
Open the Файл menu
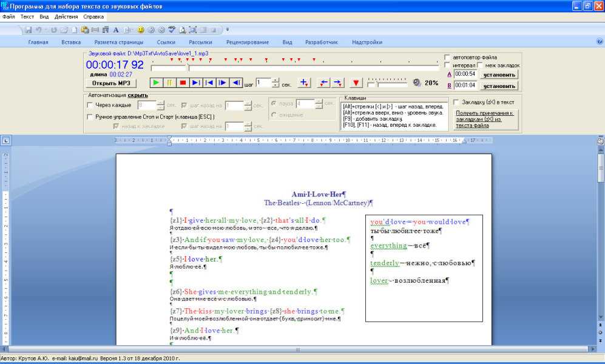pos(8,16)
